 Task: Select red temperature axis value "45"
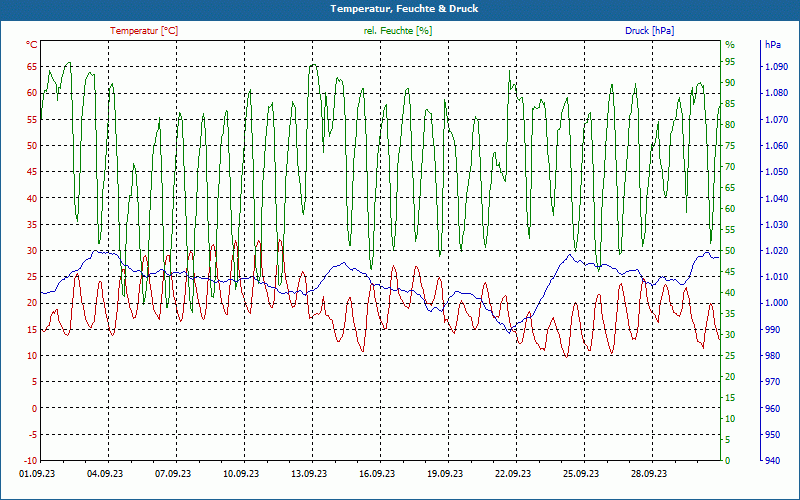[x=32, y=171]
